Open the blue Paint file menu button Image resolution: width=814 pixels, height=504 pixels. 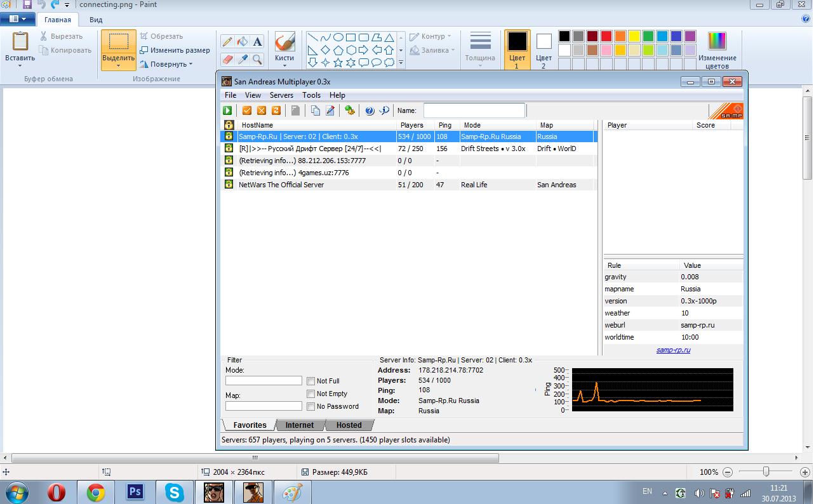[x=17, y=20]
